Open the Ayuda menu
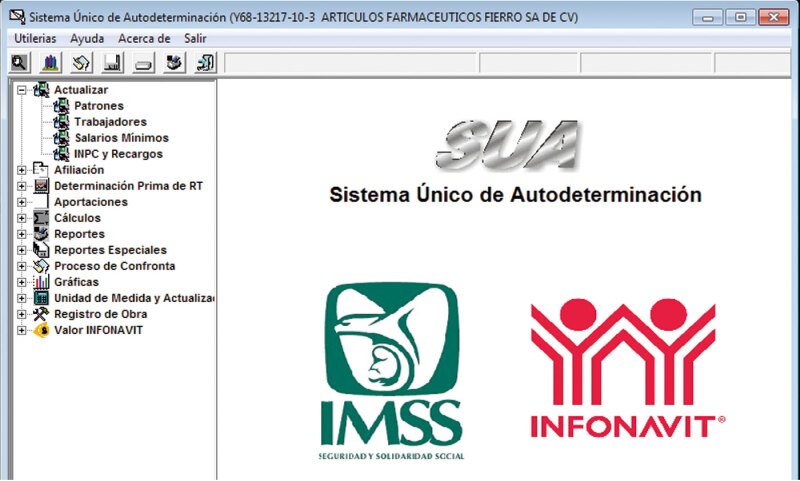The image size is (800, 481). coord(87,39)
